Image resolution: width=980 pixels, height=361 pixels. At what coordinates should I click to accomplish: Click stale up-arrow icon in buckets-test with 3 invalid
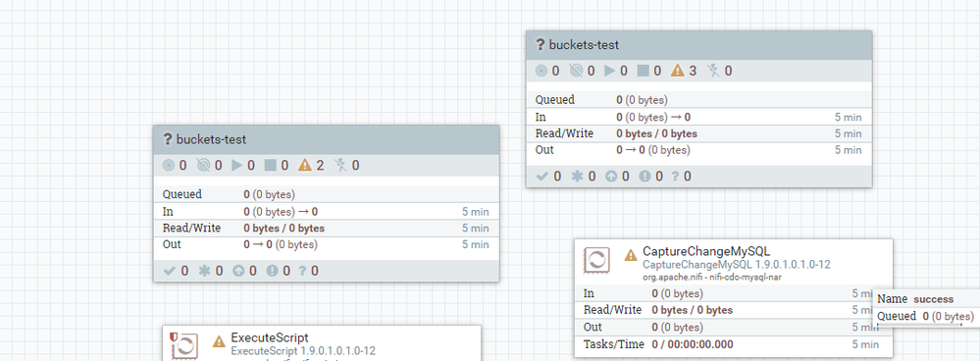(610, 177)
